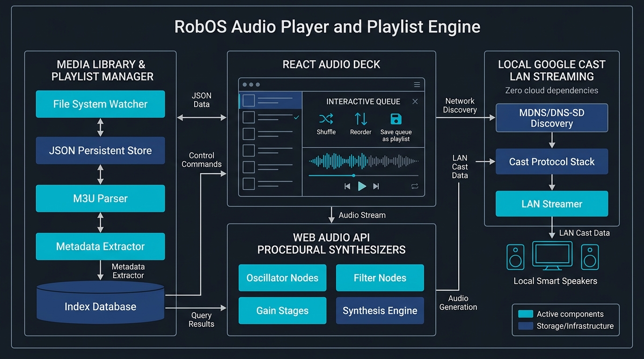Screen dimensions: 644x359
Task: Select the Filter Nodes block
Action: tap(380, 278)
